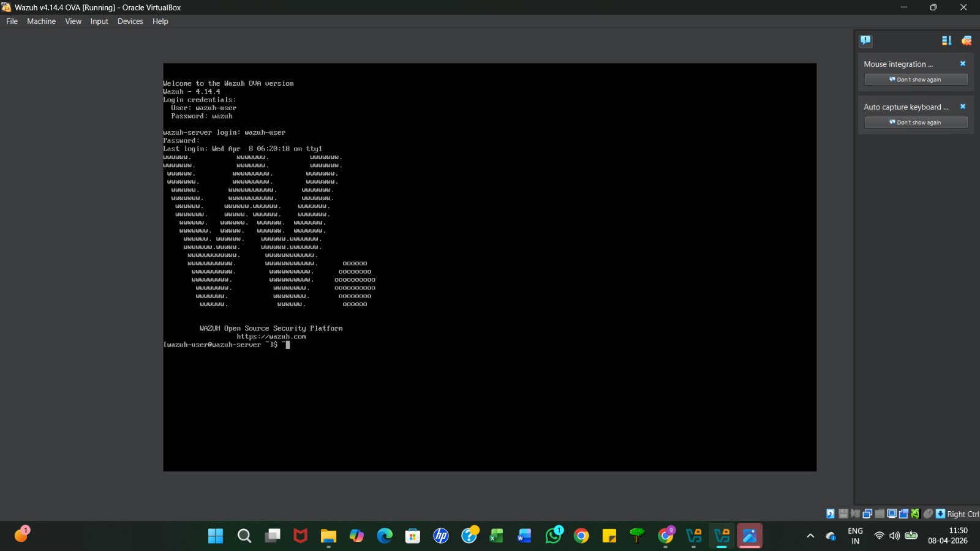Click the sort notifications icon

pyautogui.click(x=946, y=40)
